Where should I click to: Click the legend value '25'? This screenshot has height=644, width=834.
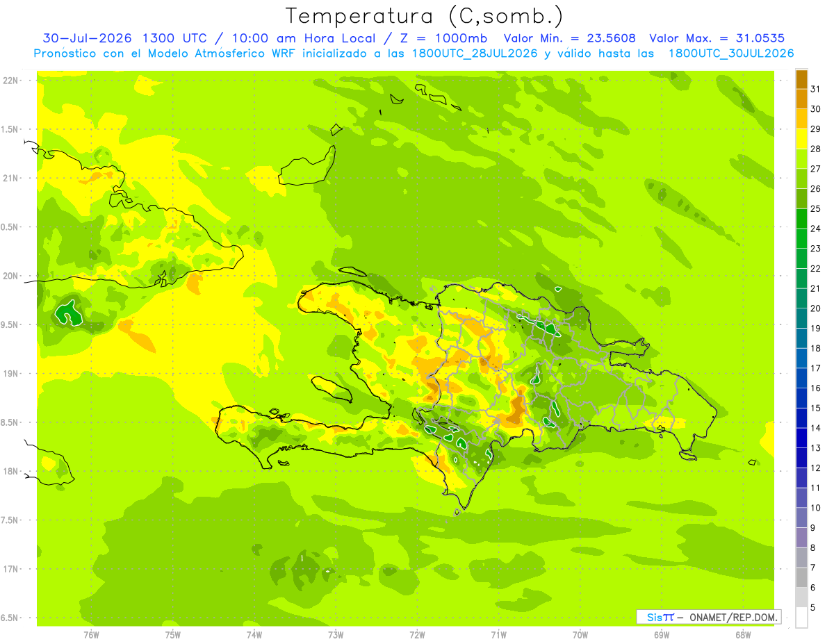816,208
